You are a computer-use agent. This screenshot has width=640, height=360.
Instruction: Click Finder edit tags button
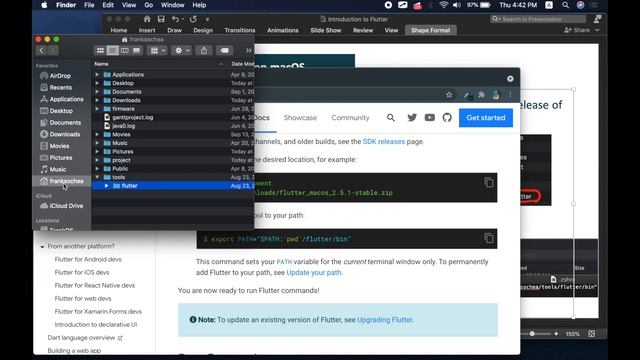click(224, 50)
